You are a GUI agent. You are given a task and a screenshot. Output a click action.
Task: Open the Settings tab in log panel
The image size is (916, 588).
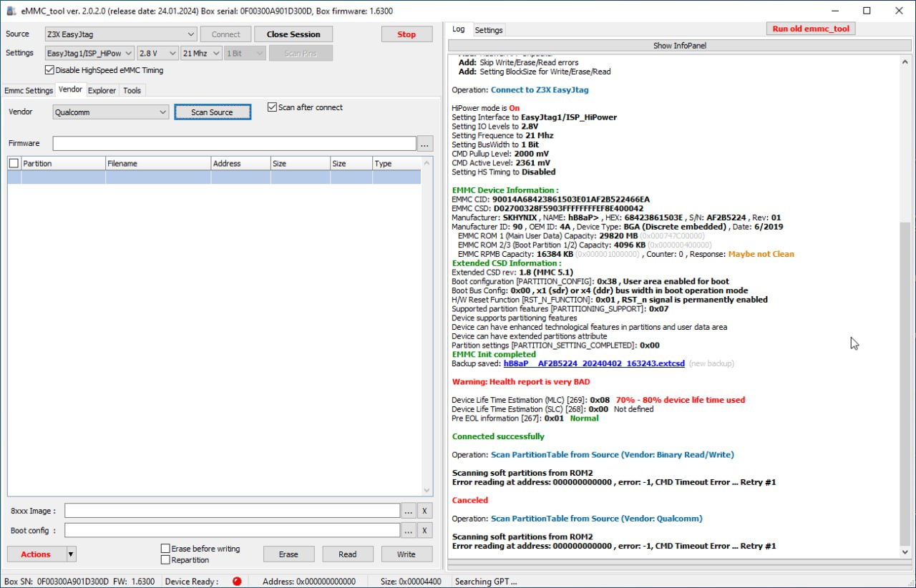(x=489, y=30)
